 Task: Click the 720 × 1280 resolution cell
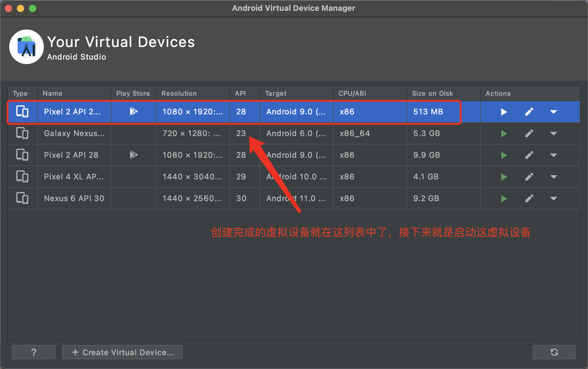[193, 133]
